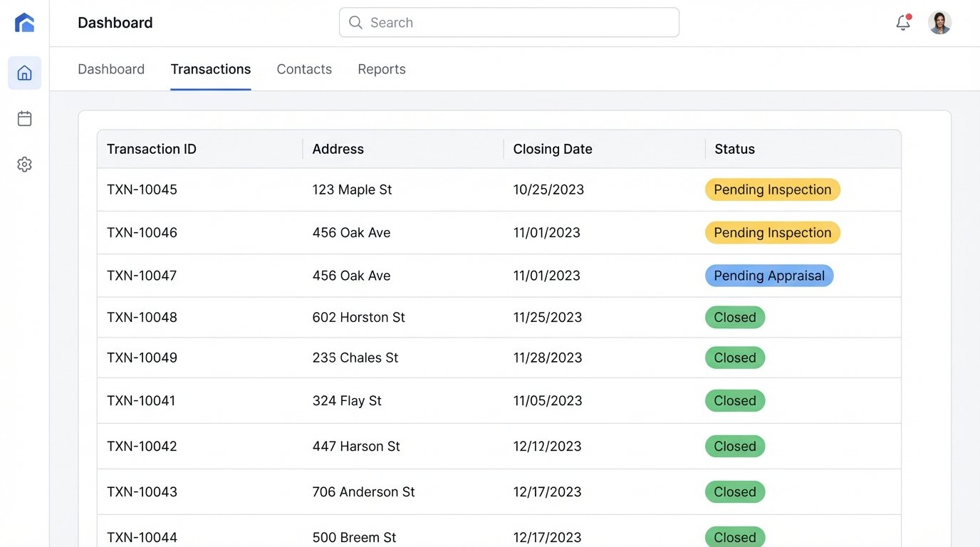The image size is (980, 547).
Task: Click the user profile avatar
Action: (x=939, y=23)
